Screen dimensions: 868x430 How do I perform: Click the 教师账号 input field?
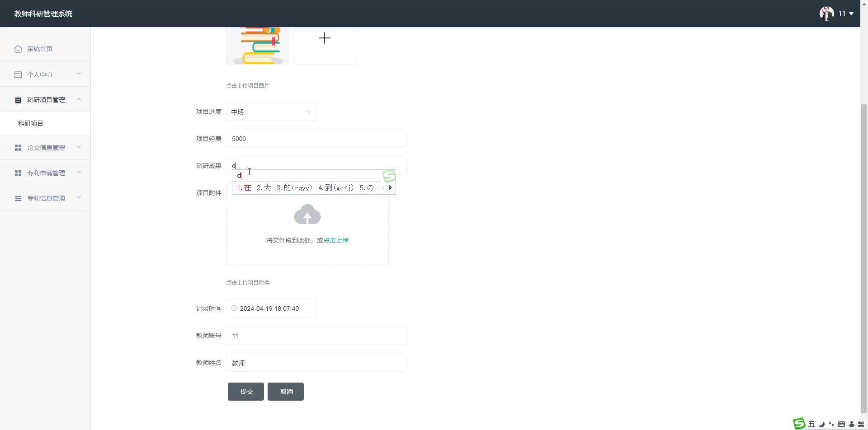coord(316,336)
